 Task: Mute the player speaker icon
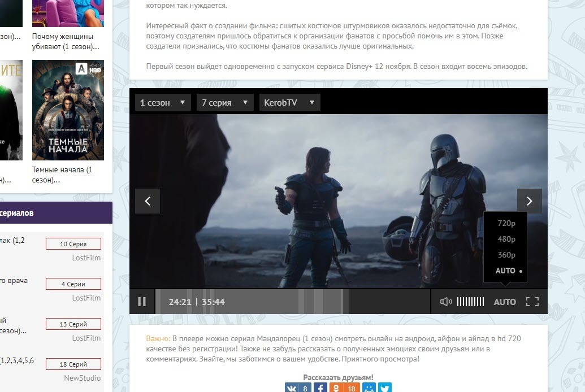coord(446,302)
